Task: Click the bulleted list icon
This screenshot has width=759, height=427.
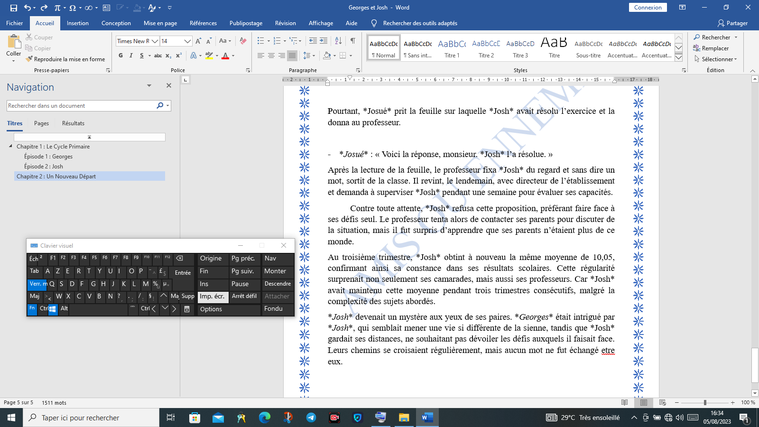Action: 260,41
